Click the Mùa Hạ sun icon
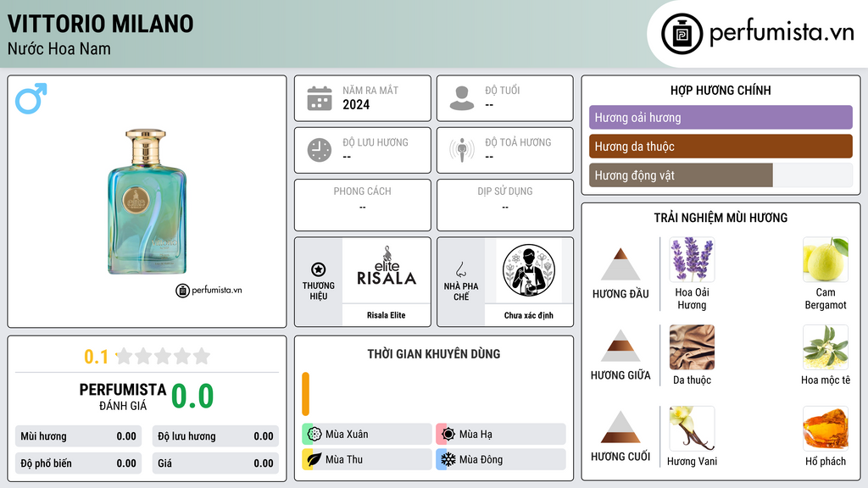 coord(448,434)
